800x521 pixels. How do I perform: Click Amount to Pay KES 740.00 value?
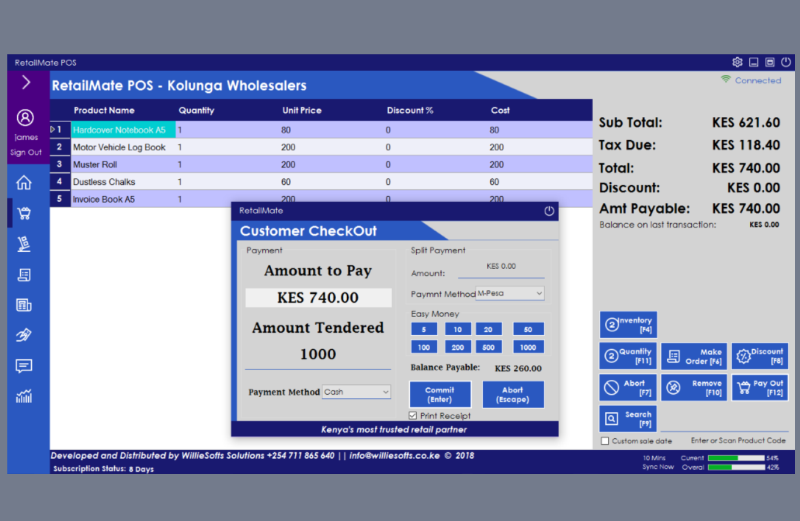[318, 297]
